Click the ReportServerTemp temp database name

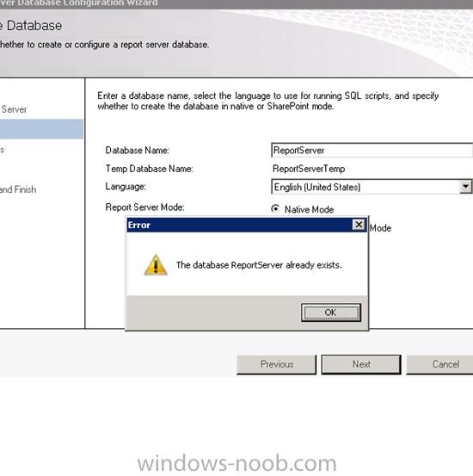point(309,169)
